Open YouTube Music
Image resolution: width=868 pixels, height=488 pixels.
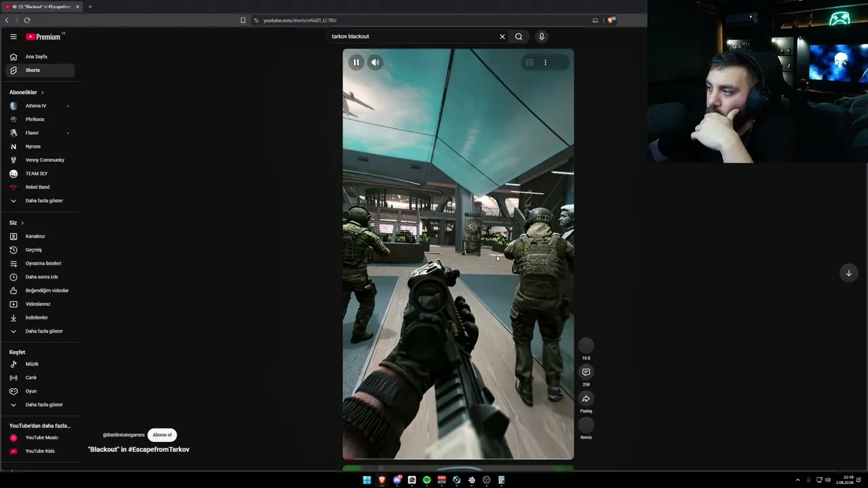[x=41, y=438]
